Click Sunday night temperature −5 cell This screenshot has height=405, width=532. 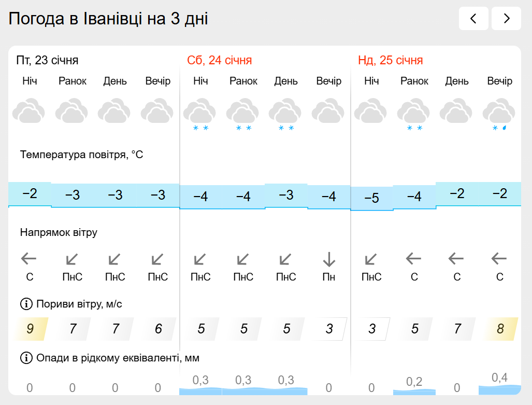coord(371,198)
